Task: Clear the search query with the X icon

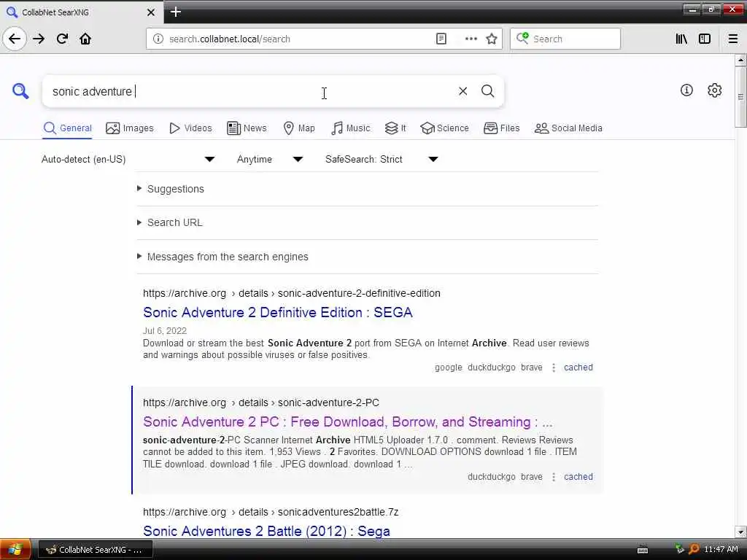Action: click(462, 91)
